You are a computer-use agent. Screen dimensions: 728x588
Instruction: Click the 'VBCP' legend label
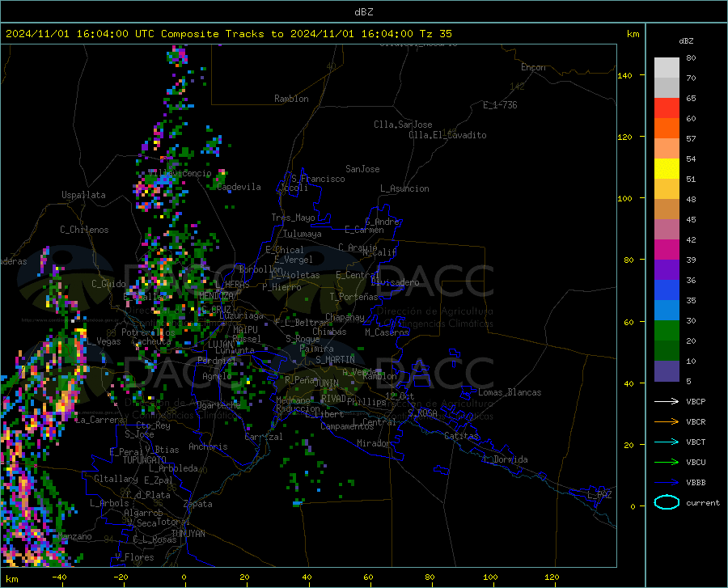pyautogui.click(x=696, y=401)
